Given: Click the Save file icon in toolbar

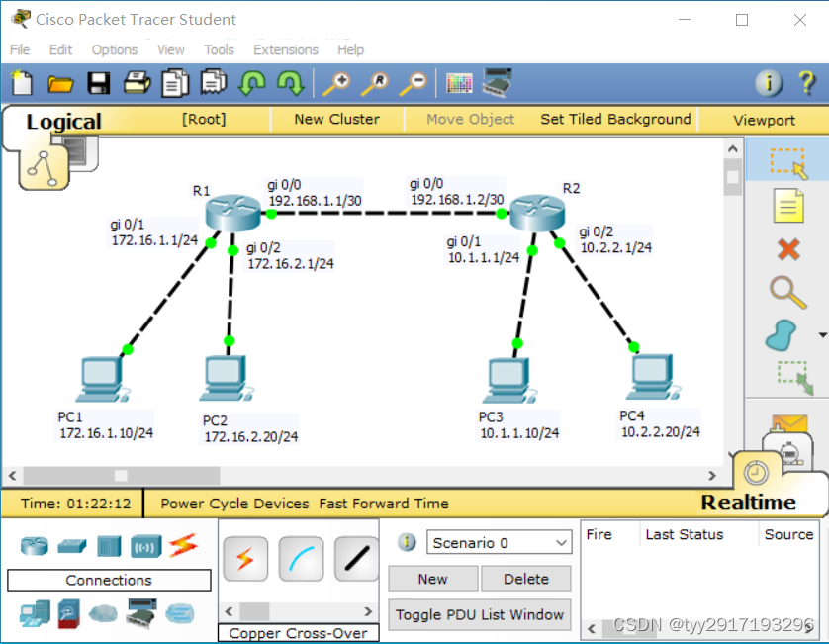Looking at the screenshot, I should pyautogui.click(x=99, y=83).
